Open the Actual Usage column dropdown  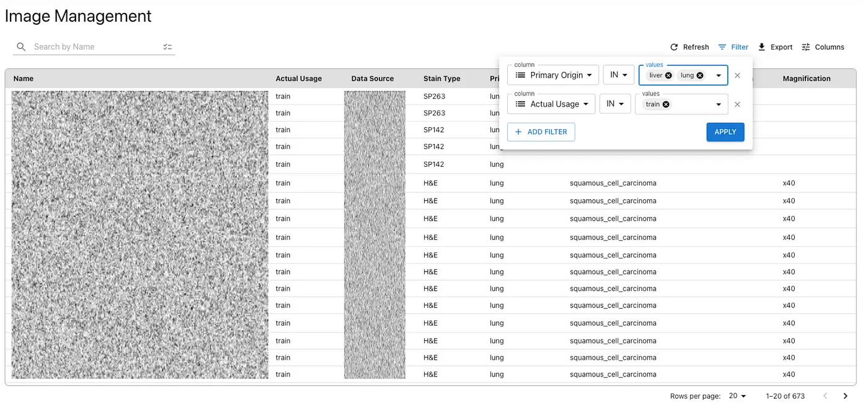[x=551, y=104]
